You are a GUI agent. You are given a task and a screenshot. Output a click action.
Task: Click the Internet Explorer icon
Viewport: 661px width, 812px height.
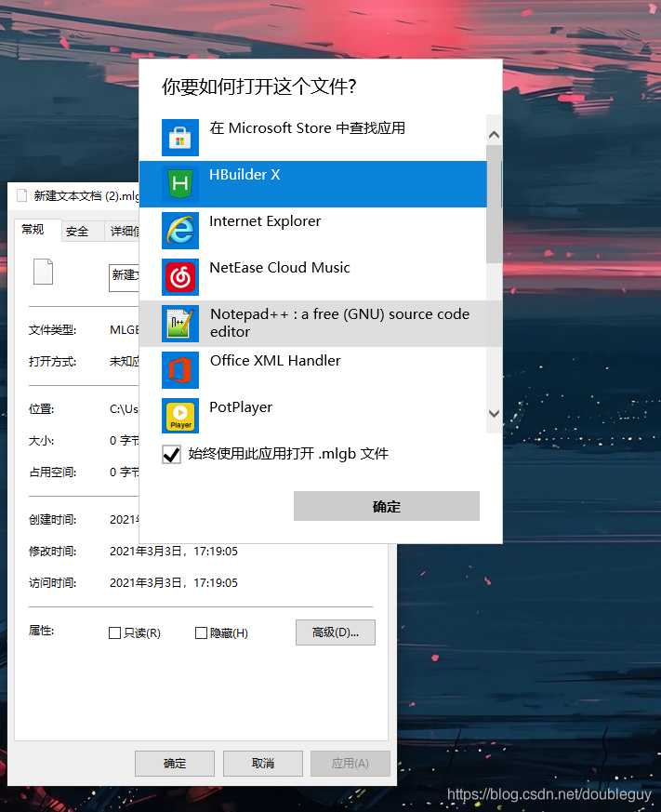pos(180,231)
